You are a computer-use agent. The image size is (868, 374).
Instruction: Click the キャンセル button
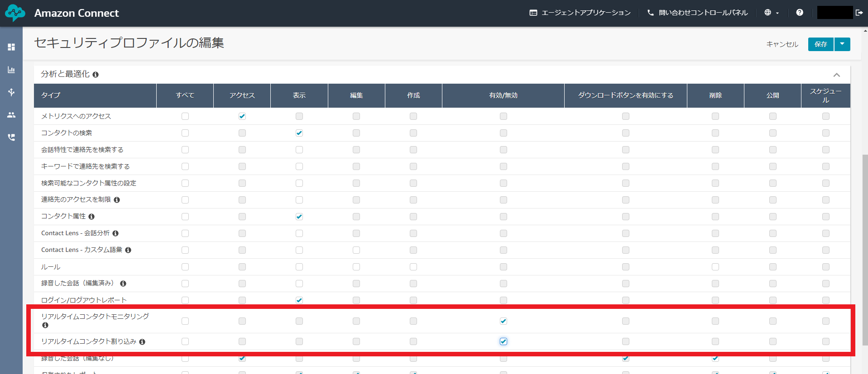pos(782,44)
